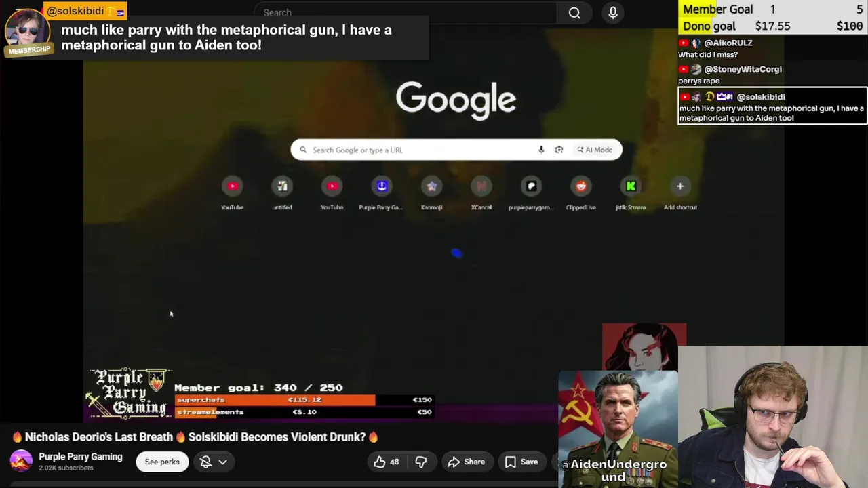Viewport: 868px width, 488px height.
Task: Open Google Lens image search
Action: [x=559, y=150]
